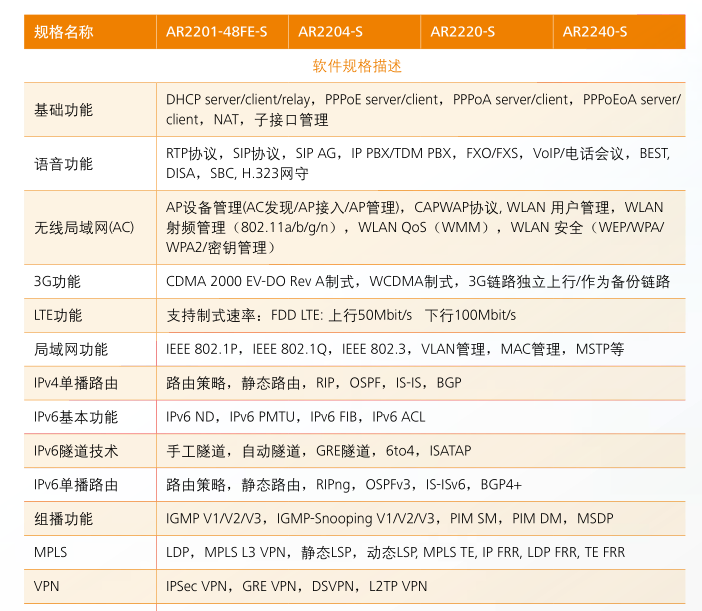
Task: Click the RTP协议 SIP协议 description text
Action: (418, 163)
